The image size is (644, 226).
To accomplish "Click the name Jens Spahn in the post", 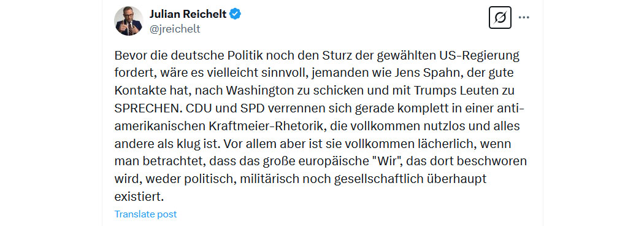I will pos(429,74).
